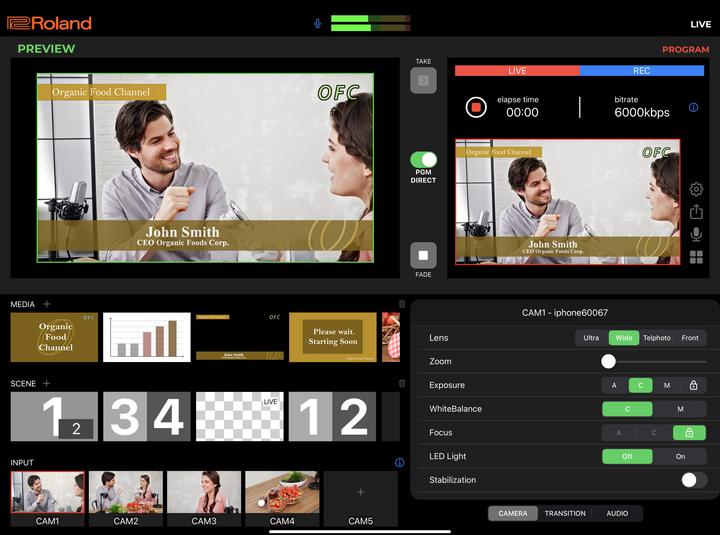This screenshot has height=535, width=720.
Task: Click the bitrate info icon
Action: (x=694, y=107)
